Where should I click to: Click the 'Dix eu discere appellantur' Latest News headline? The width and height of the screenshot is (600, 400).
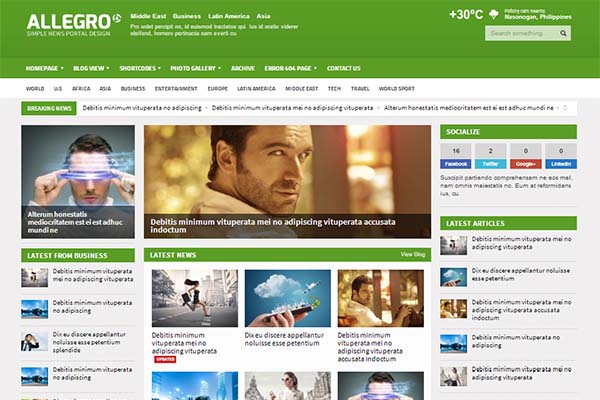click(x=284, y=339)
